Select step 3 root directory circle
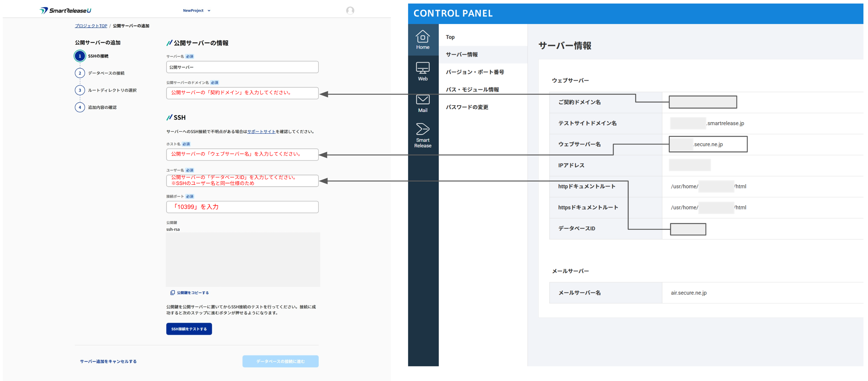868x381 pixels. (80, 90)
